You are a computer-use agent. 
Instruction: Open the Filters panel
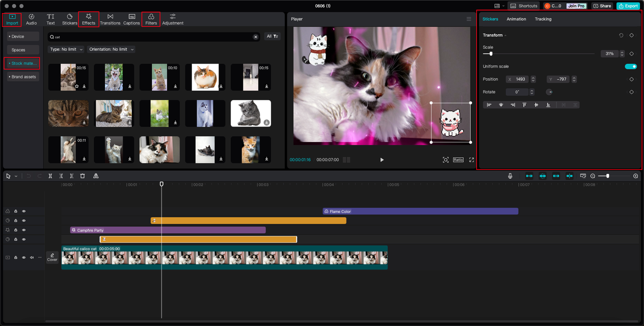click(x=151, y=20)
